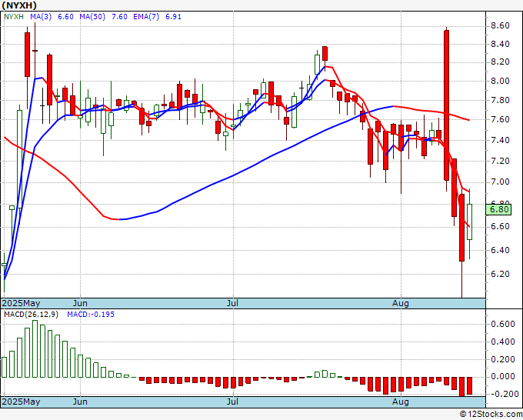Image resolution: width=523 pixels, height=420 pixels.
Task: Click the 6.40 price axis label
Action: click(500, 250)
